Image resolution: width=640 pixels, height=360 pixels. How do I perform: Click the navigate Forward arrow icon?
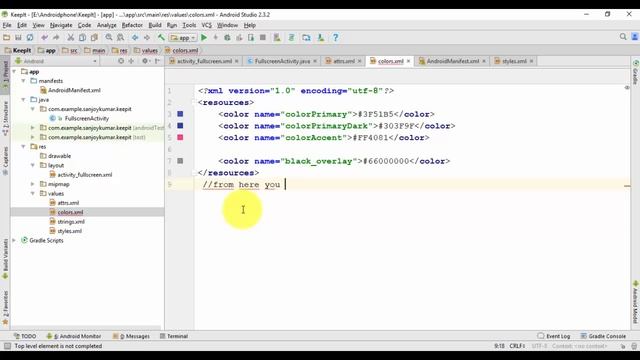tap(147, 38)
